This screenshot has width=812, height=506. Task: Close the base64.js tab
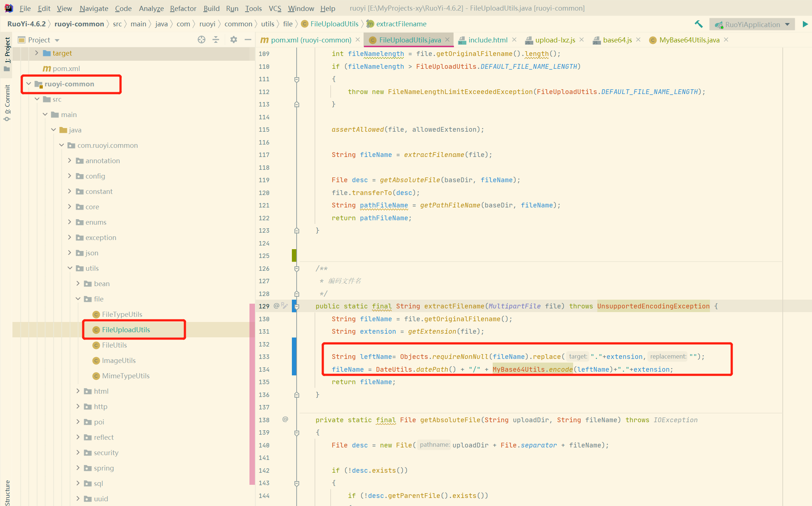coord(638,40)
